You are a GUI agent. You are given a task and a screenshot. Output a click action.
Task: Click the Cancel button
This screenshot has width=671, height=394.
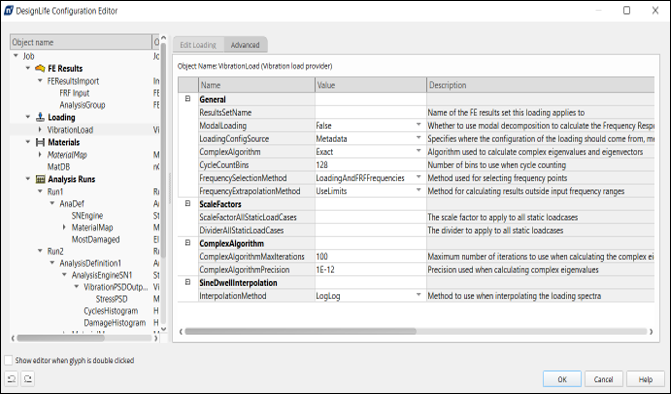pos(603,379)
